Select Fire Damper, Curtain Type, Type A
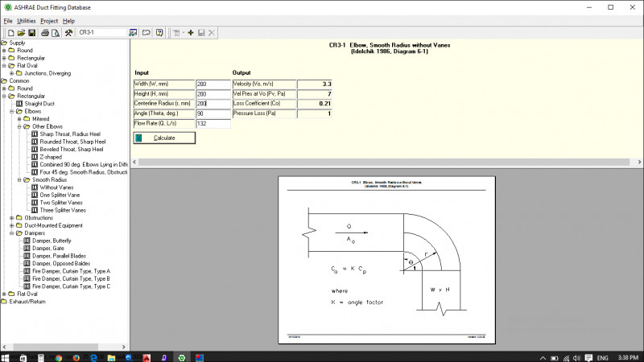 (71, 271)
